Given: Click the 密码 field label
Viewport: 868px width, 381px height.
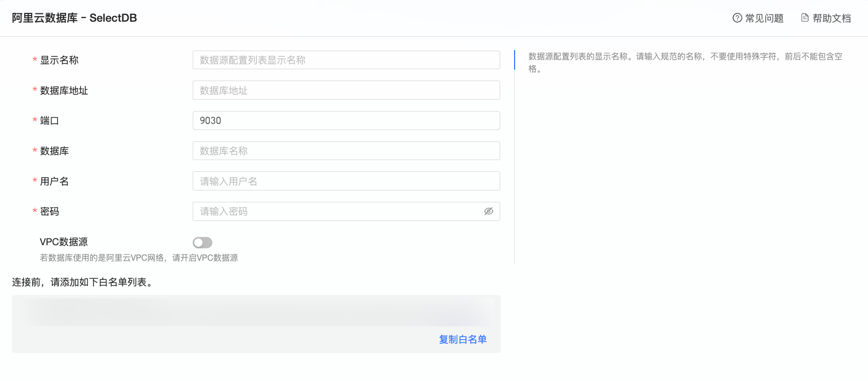Looking at the screenshot, I should click(50, 211).
